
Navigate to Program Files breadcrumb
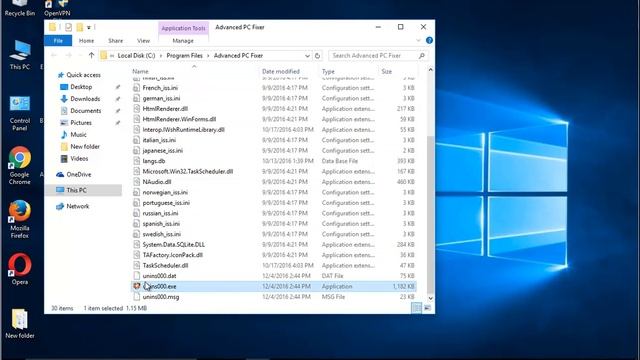(184, 56)
